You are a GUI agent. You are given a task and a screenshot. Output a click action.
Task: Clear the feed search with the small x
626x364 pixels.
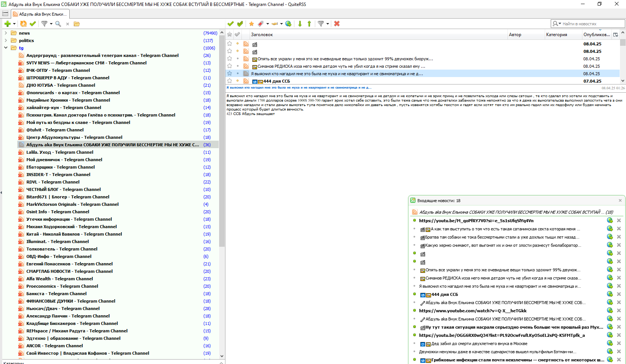pos(67,24)
